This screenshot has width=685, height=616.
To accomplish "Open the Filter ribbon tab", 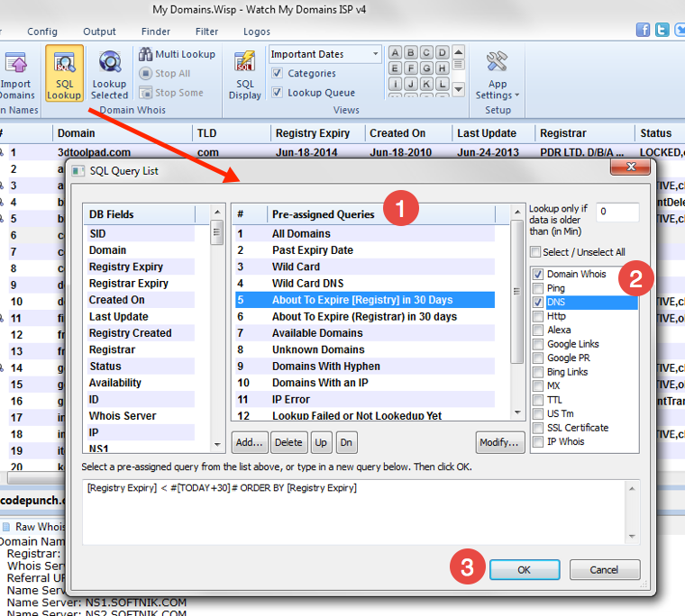I will click(206, 32).
